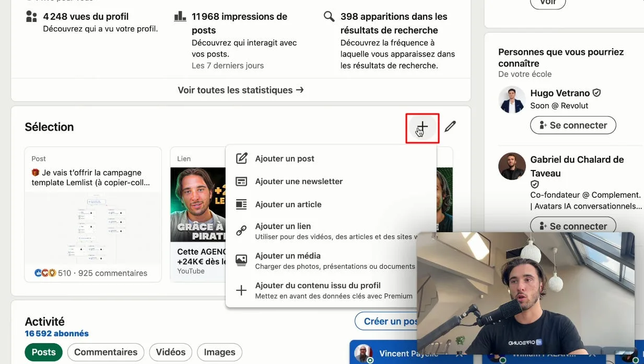Switch to the Posts activity filter
This screenshot has height=364, width=644.
(43, 352)
